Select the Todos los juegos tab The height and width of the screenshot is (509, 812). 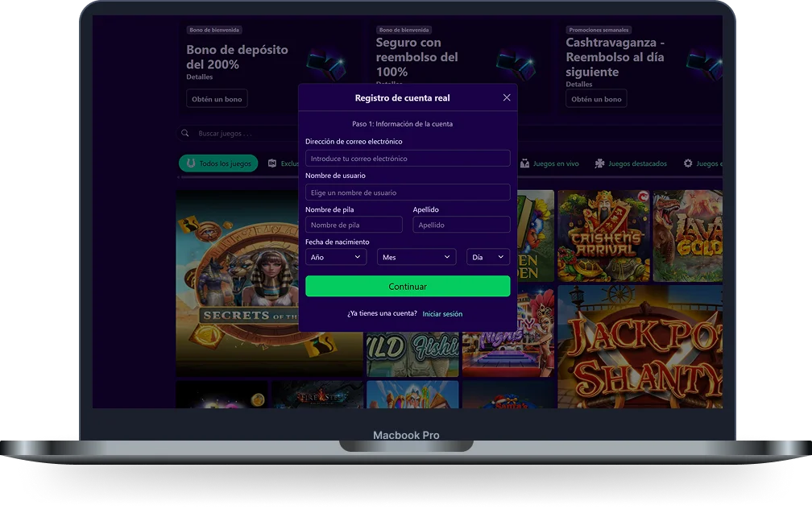(218, 163)
